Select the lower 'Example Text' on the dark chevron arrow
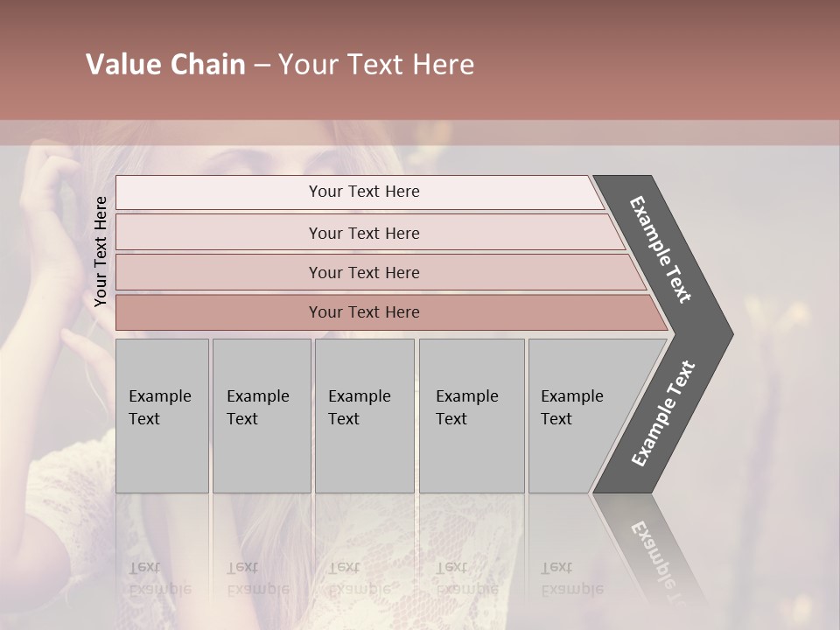 click(x=663, y=414)
